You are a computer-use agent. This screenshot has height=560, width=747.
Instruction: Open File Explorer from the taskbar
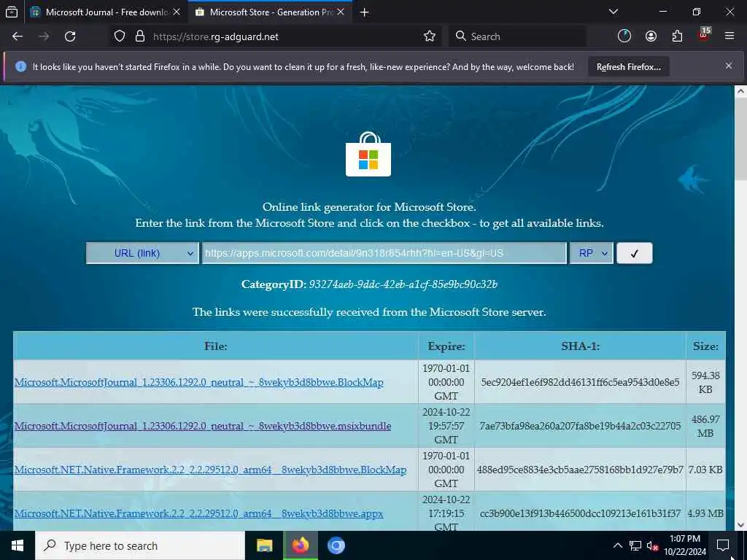coord(264,545)
